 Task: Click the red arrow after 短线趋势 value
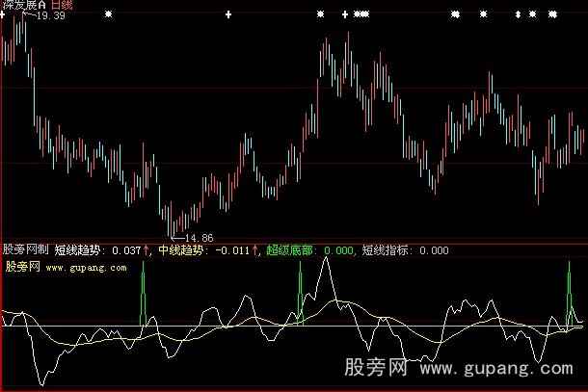pos(147,250)
